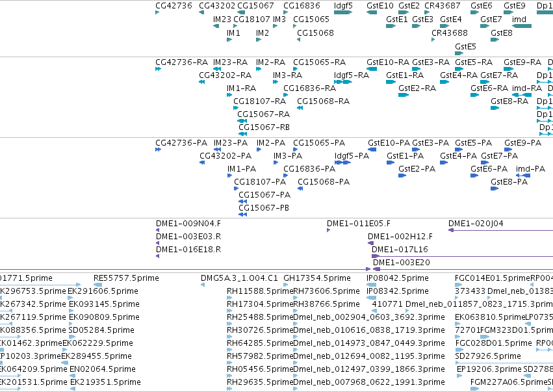The image size is (553, 392).
Task: Click protein GstE2-PA
Action: (x=417, y=169)
